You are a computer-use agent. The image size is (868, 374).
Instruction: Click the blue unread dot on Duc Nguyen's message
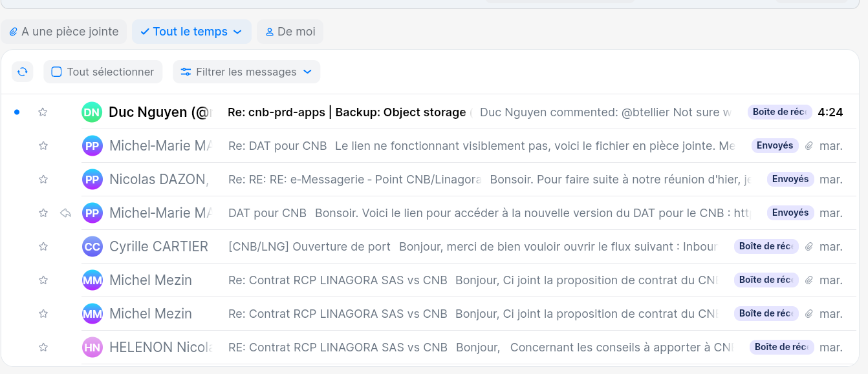pos(16,112)
